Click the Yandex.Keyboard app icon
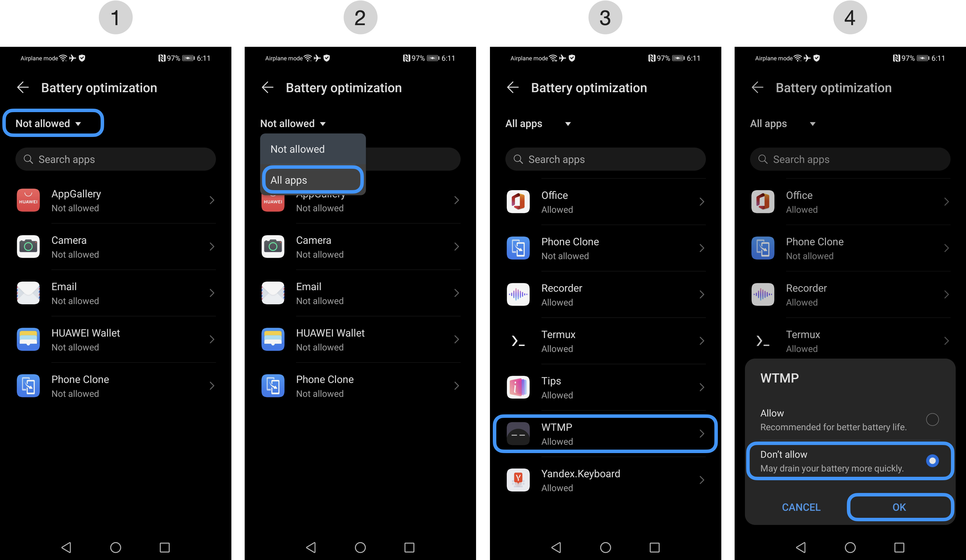 tap(520, 480)
